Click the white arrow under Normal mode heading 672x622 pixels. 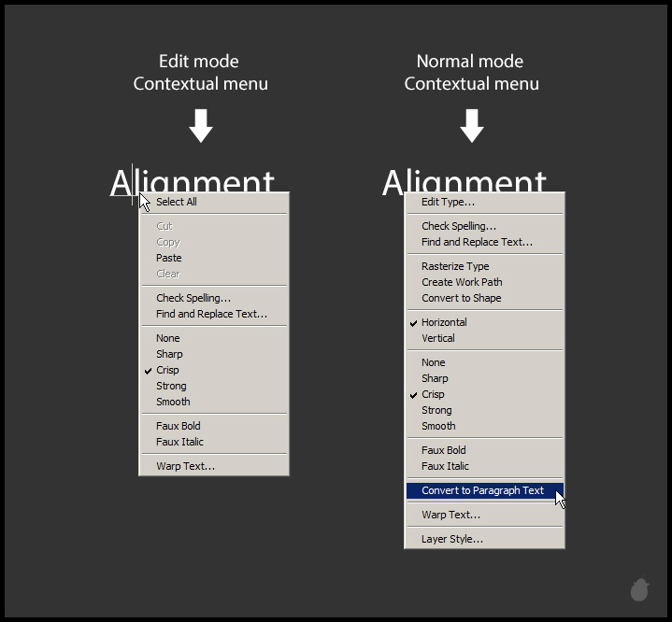[x=472, y=126]
